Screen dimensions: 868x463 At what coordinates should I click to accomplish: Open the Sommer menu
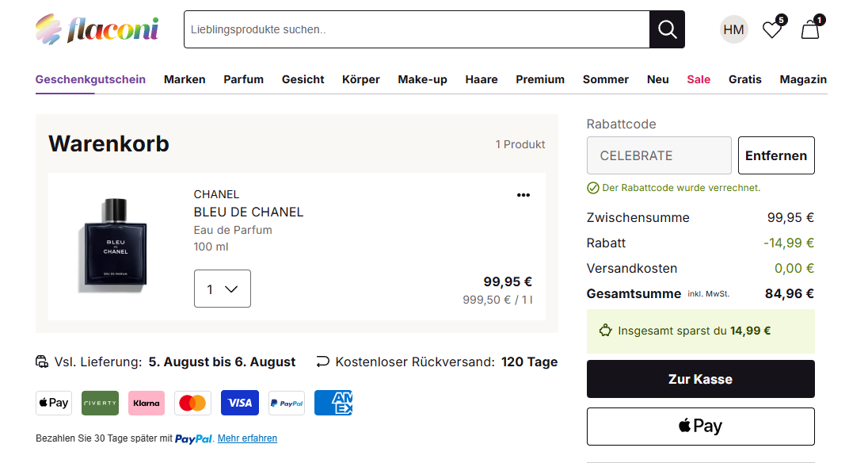tap(606, 79)
